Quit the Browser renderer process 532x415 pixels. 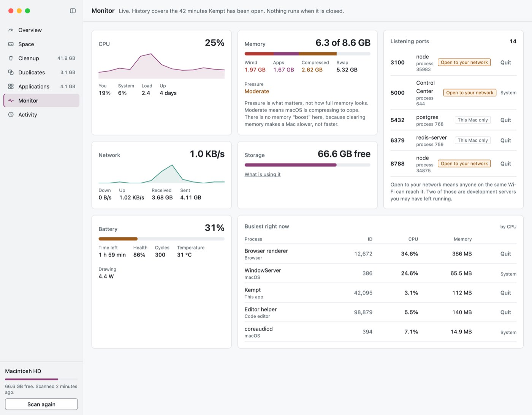505,254
